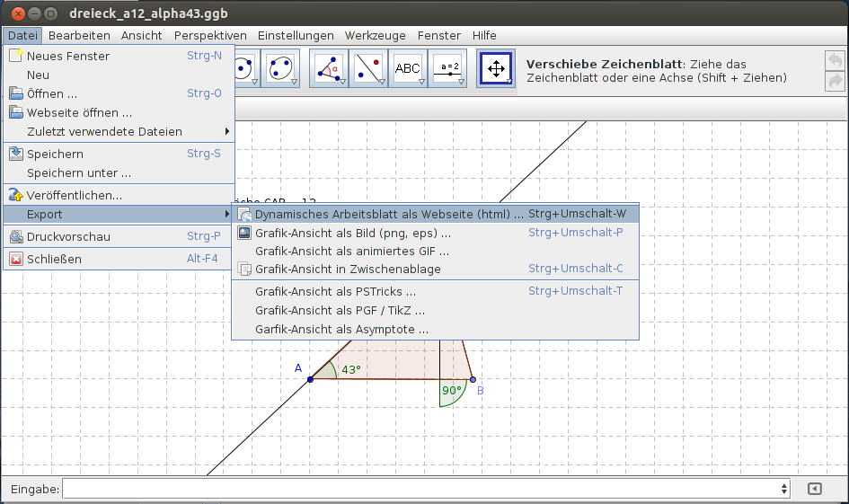Click the Neues Fenster page icon
The image size is (849, 504).
click(x=15, y=55)
